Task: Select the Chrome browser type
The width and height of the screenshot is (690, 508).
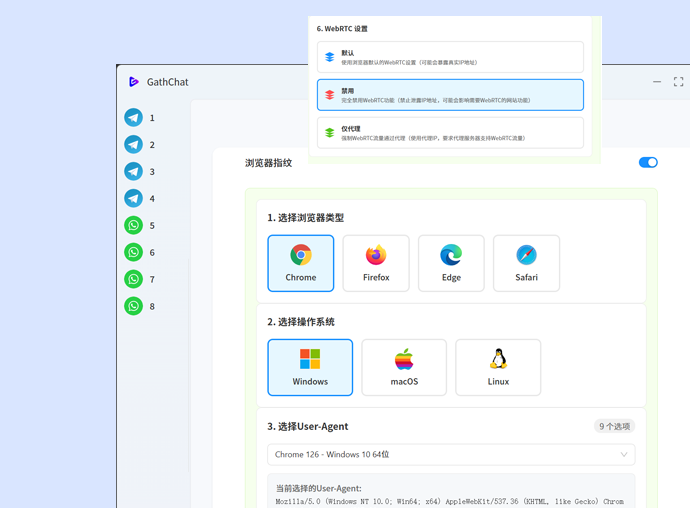Action: point(300,263)
